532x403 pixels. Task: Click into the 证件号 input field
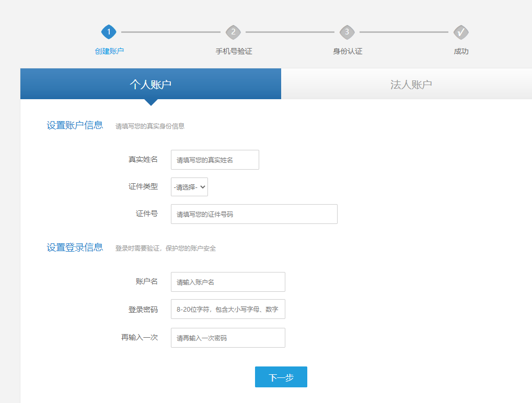(254, 214)
